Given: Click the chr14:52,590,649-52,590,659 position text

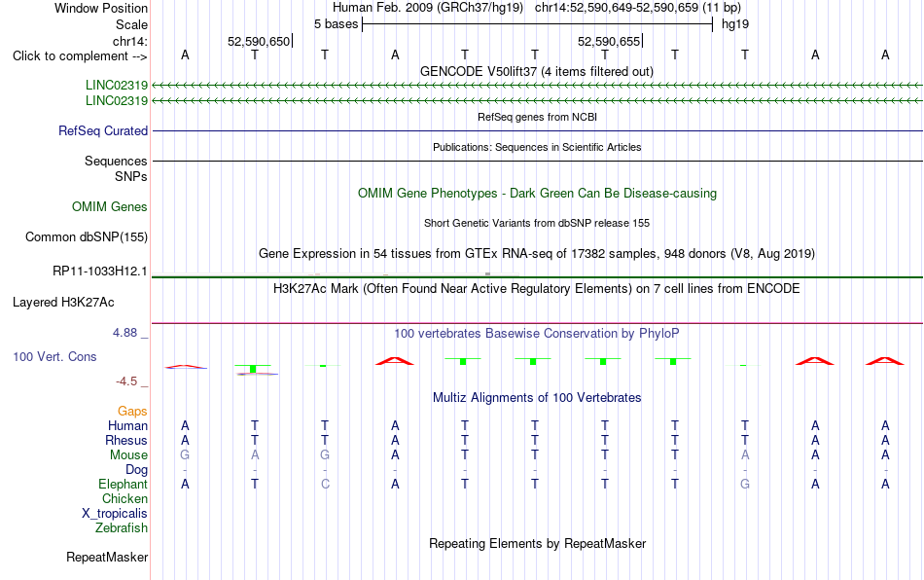Looking at the screenshot, I should [617, 8].
